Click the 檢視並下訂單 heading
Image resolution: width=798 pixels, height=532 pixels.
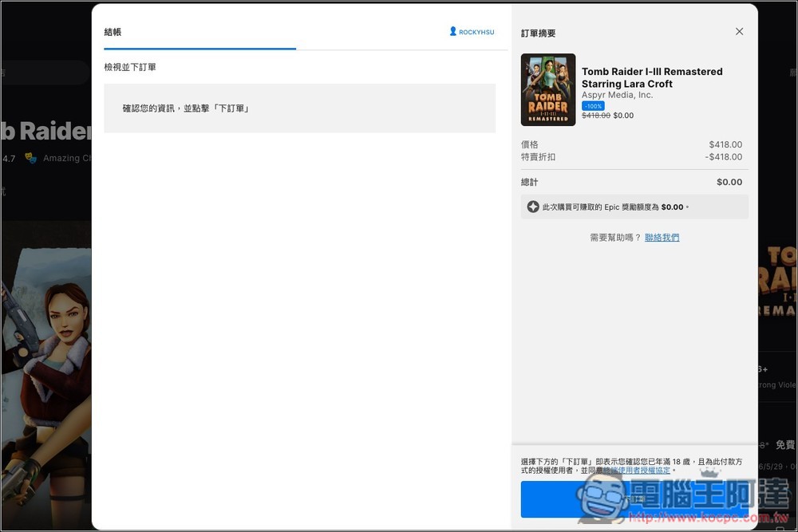coord(130,67)
